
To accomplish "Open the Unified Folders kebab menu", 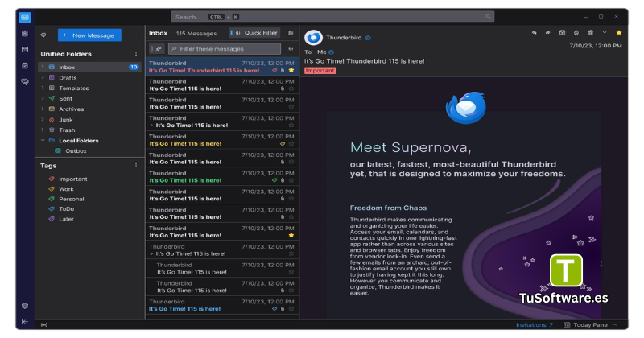I will [x=136, y=54].
